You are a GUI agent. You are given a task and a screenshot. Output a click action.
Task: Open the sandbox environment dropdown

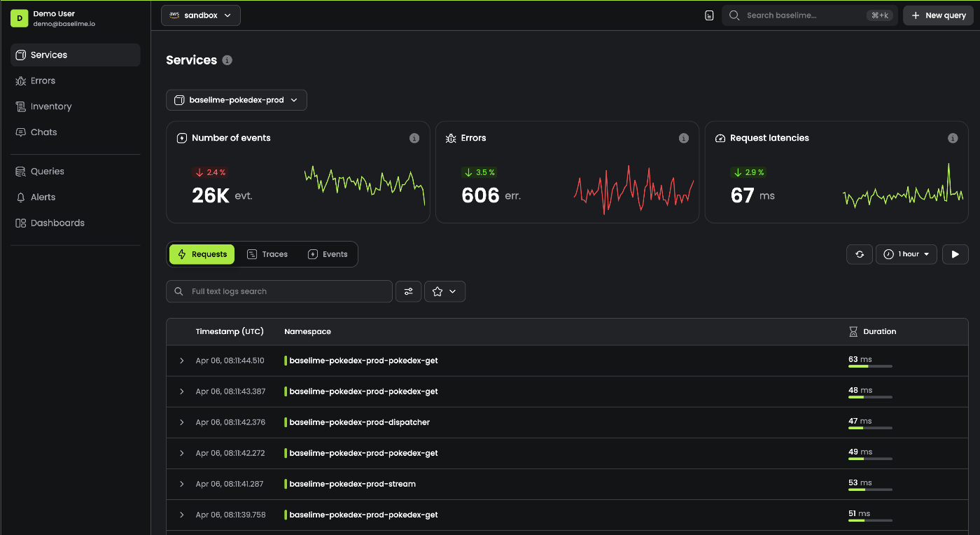[x=201, y=15]
